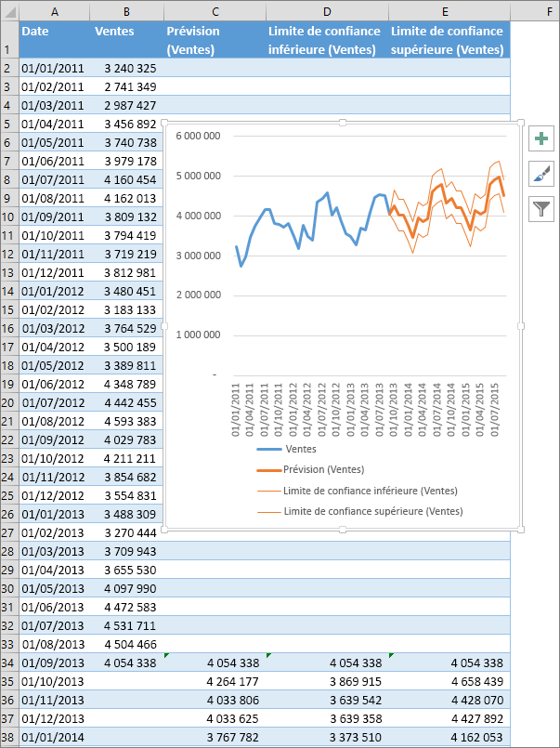The width and height of the screenshot is (560, 748).
Task: Select cell with date 01/03/2011
Action: pos(55,105)
